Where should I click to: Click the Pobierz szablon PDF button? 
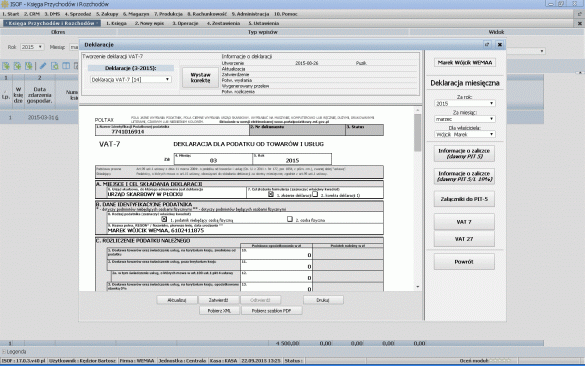point(272,310)
